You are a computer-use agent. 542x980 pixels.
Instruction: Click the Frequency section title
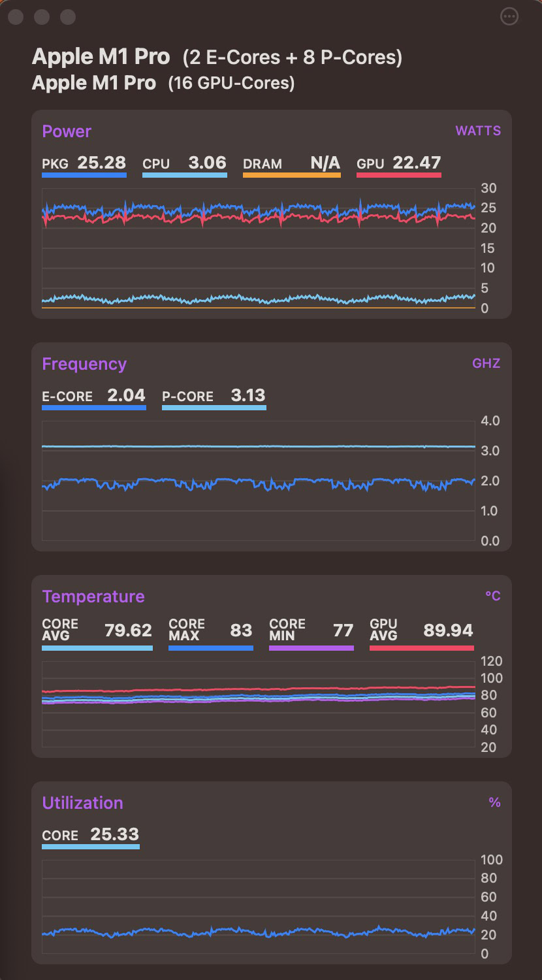click(84, 364)
